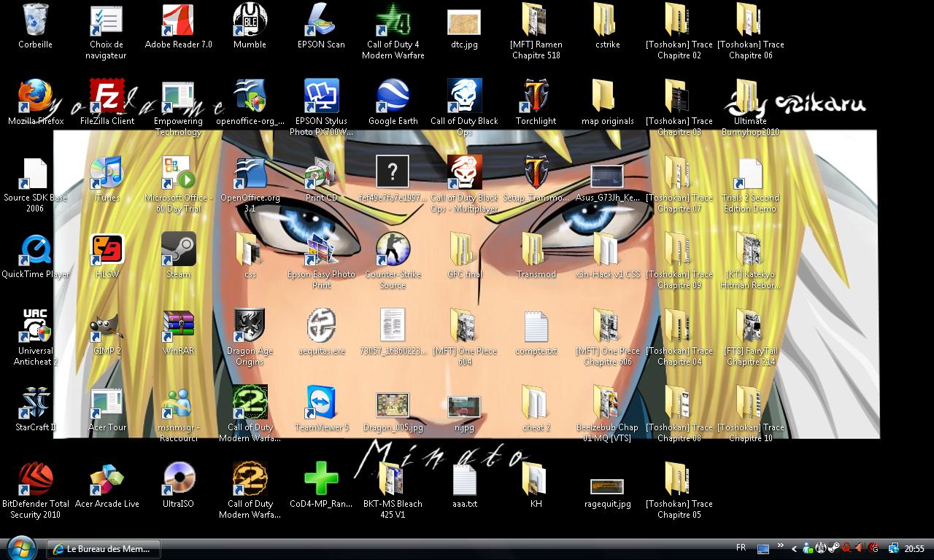Image resolution: width=934 pixels, height=560 pixels.
Task: Select the HLSW shortcut
Action: tap(107, 249)
